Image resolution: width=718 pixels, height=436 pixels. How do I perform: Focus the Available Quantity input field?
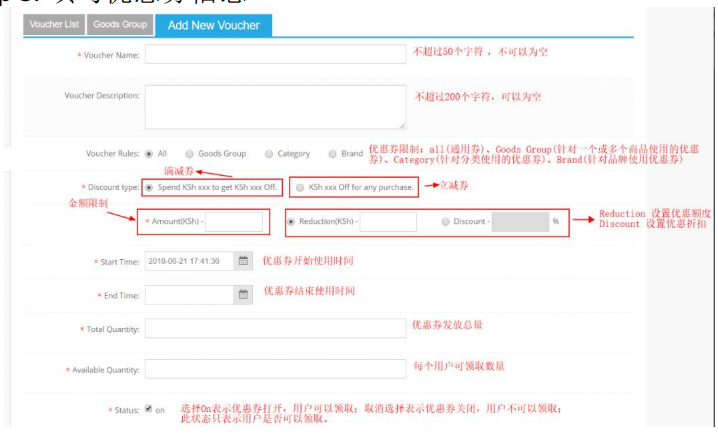[275, 369]
